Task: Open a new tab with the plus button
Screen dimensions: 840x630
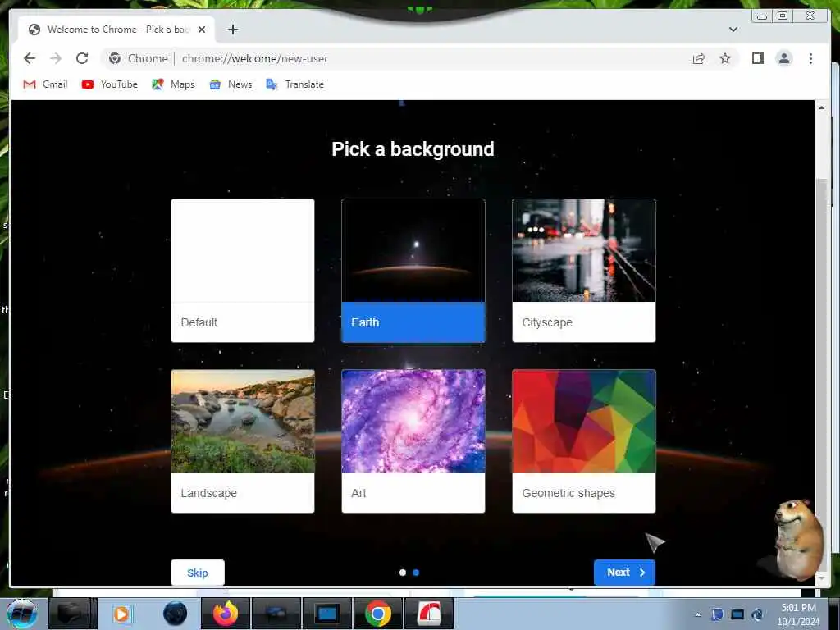Action: [232, 30]
